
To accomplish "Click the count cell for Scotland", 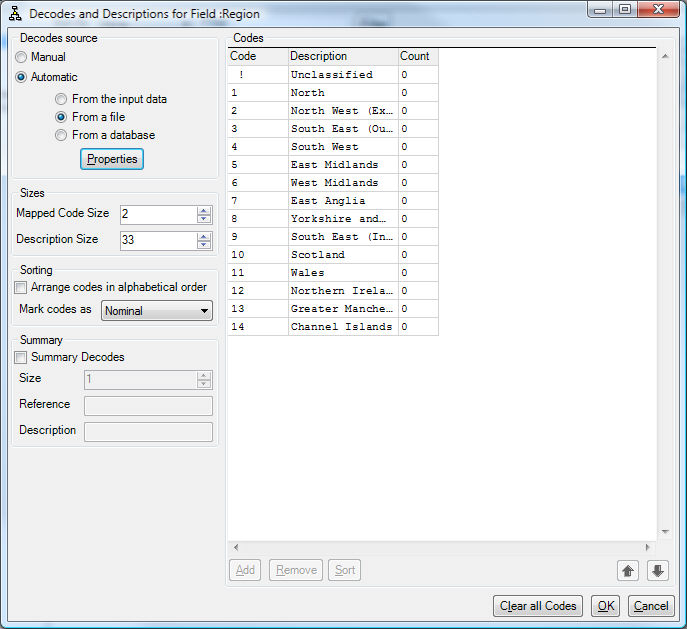I will [418, 254].
